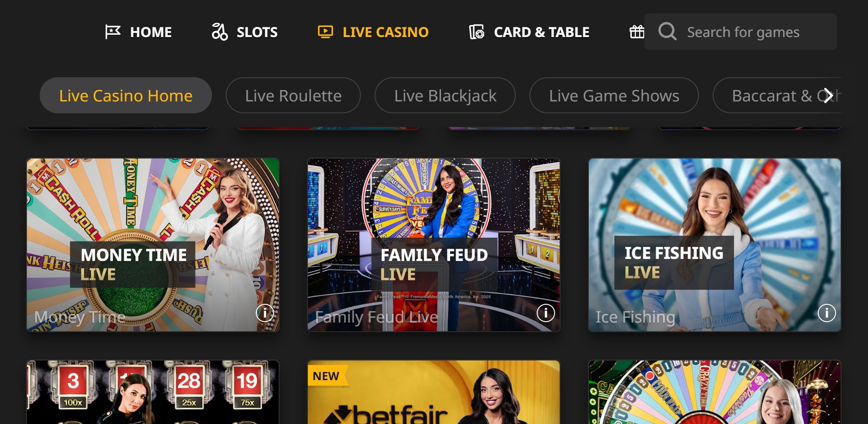The width and height of the screenshot is (868, 424).
Task: Show info for Money Time game
Action: click(265, 313)
